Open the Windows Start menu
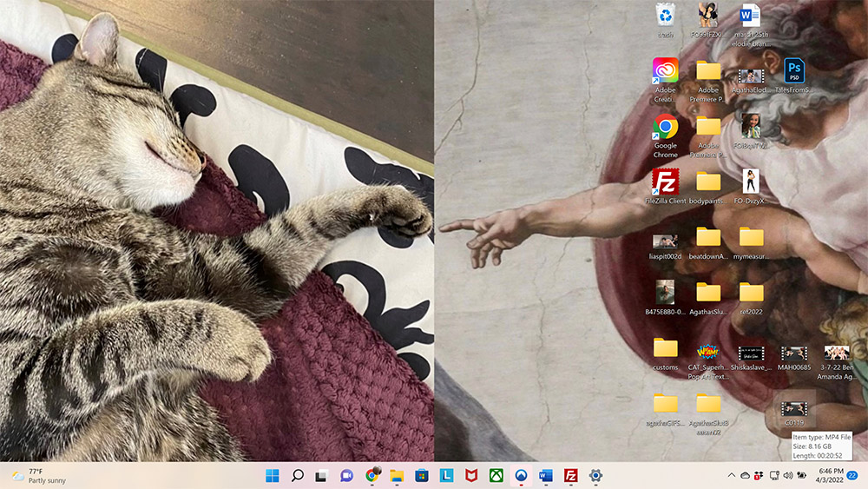Viewport: 868px width, 489px height. (x=273, y=475)
